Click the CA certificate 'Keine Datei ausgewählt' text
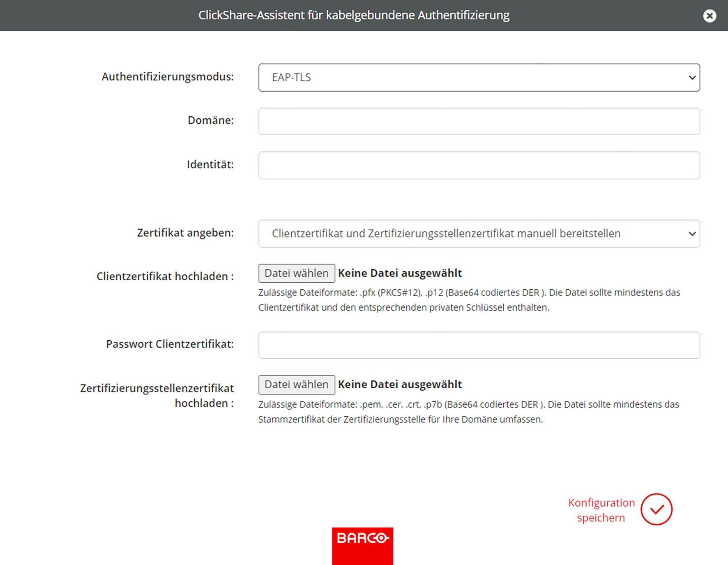The image size is (728, 565). (x=400, y=385)
